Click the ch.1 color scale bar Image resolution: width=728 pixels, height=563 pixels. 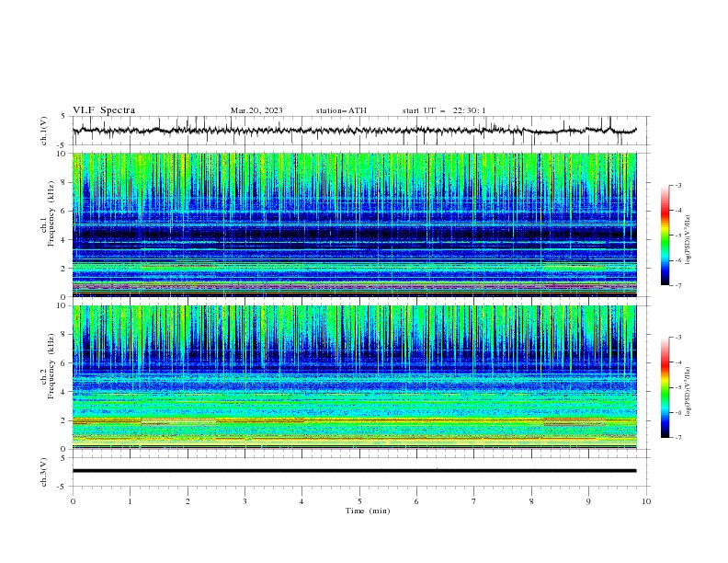665,236
